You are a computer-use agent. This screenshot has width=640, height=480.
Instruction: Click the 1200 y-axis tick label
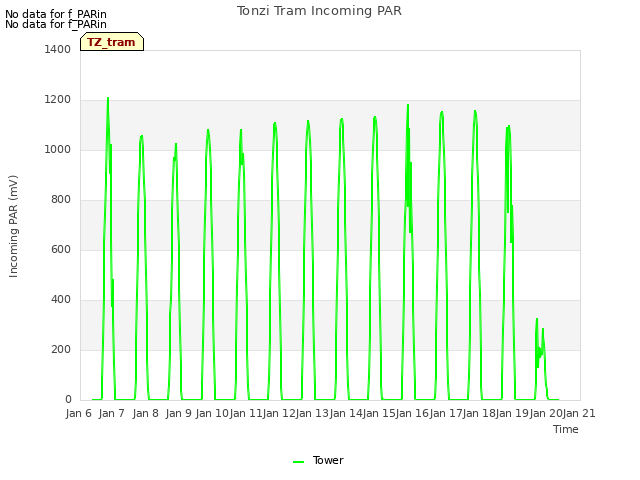click(58, 100)
